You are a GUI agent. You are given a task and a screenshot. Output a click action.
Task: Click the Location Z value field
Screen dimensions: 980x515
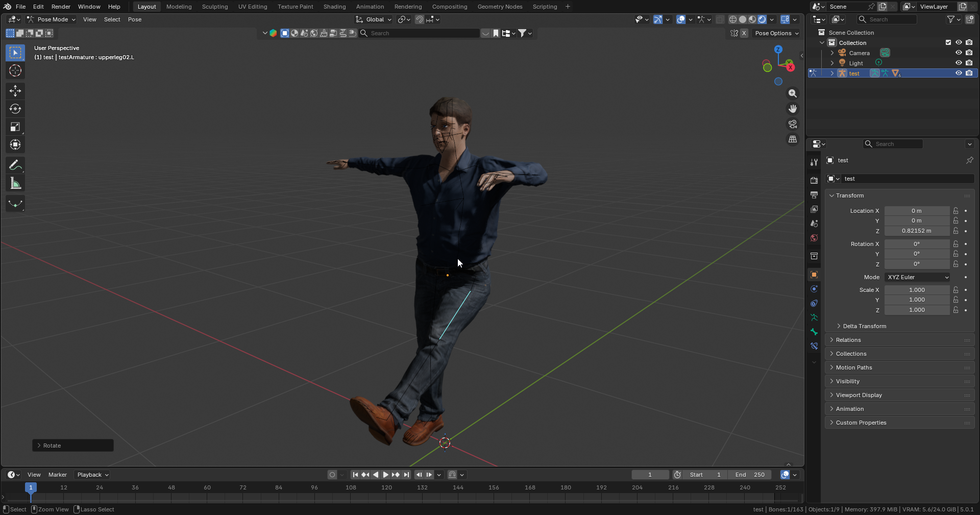pos(917,231)
